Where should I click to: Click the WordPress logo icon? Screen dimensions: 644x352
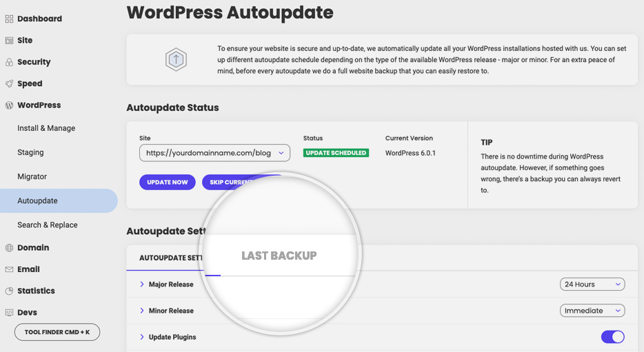9,105
